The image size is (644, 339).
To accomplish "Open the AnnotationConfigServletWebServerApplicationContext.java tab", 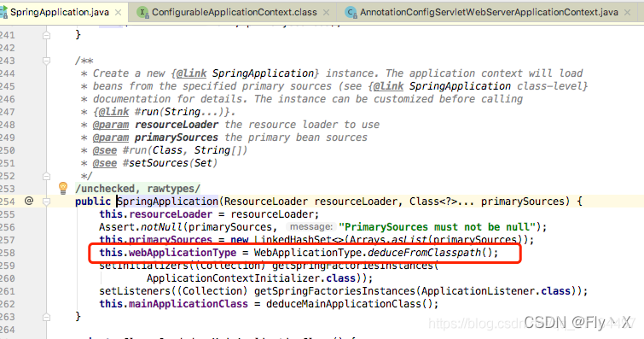I will click(489, 12).
